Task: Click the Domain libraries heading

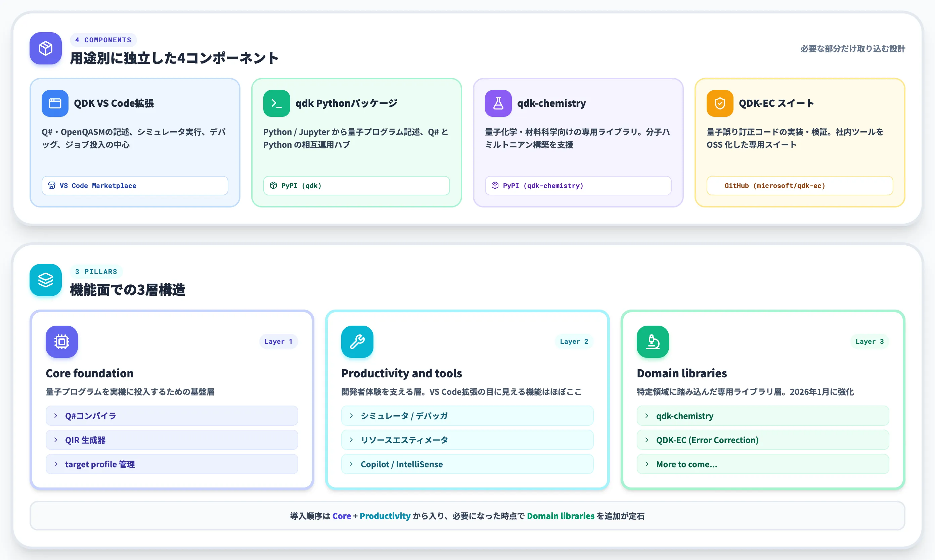Action: click(682, 373)
